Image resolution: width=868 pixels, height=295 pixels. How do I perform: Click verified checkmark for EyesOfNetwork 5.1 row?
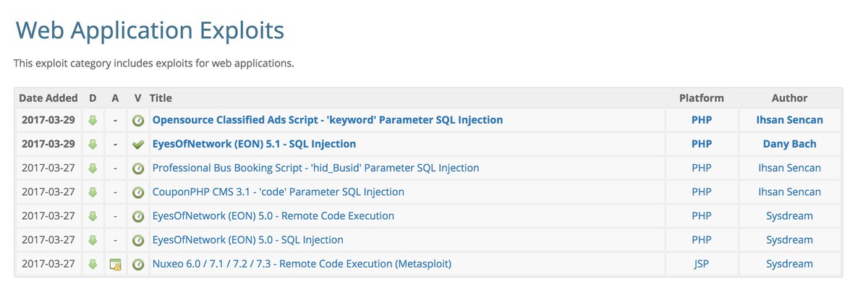[x=137, y=144]
